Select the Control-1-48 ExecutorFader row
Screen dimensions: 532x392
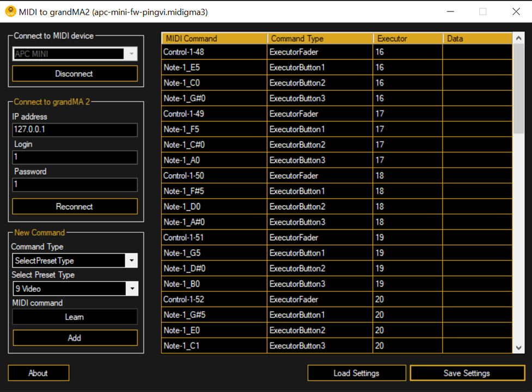coord(337,52)
